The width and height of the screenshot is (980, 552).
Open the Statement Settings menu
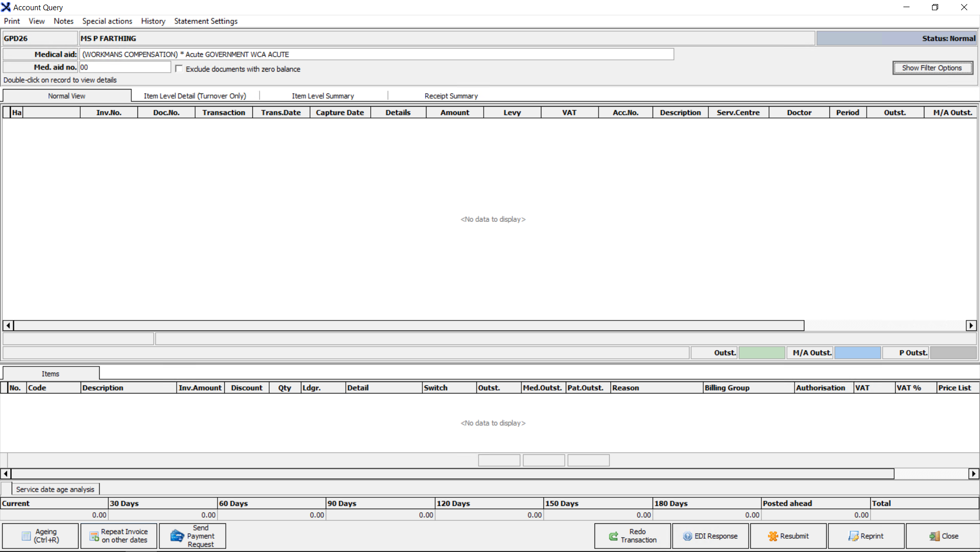pos(206,21)
